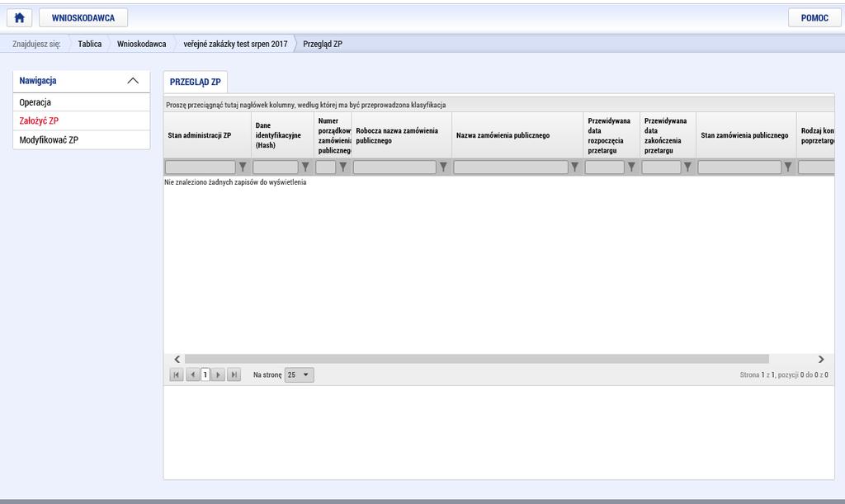Focus Rodzaj kon… poprzetargu filter field

pos(816,167)
